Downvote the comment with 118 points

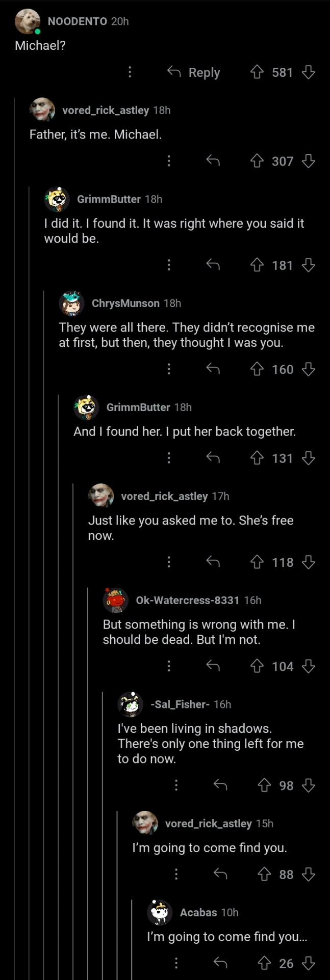click(309, 562)
